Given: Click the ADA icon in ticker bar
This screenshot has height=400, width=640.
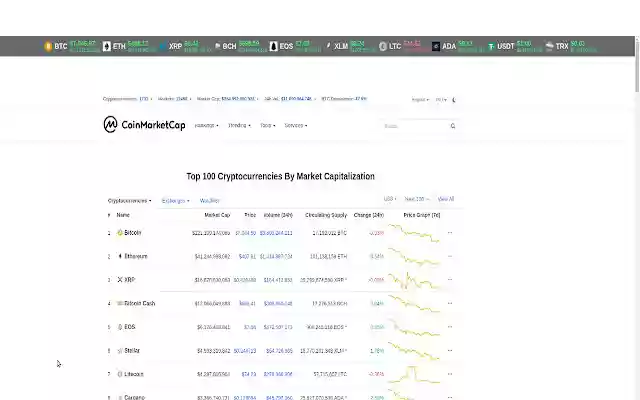Looking at the screenshot, I should [x=436, y=46].
